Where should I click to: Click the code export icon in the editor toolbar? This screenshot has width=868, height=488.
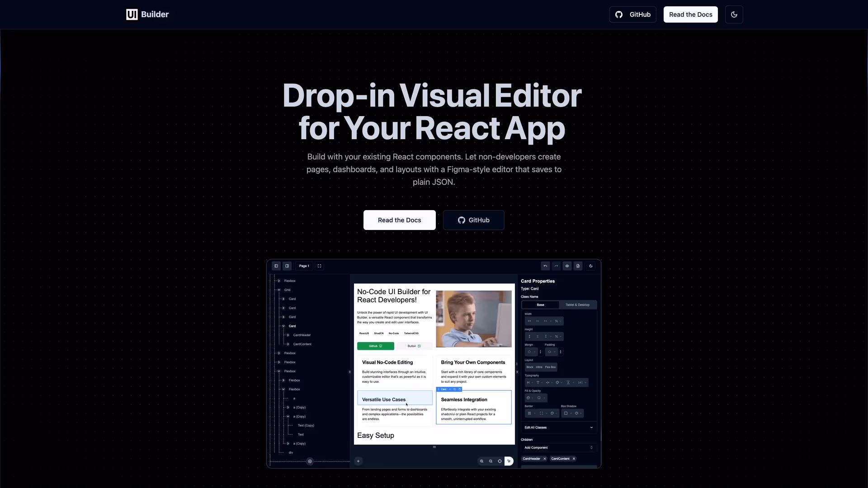tap(578, 266)
